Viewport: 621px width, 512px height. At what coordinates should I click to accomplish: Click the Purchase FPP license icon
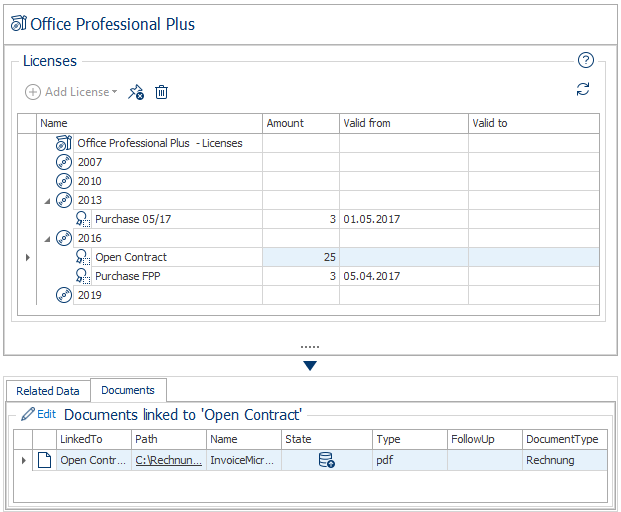click(x=83, y=276)
